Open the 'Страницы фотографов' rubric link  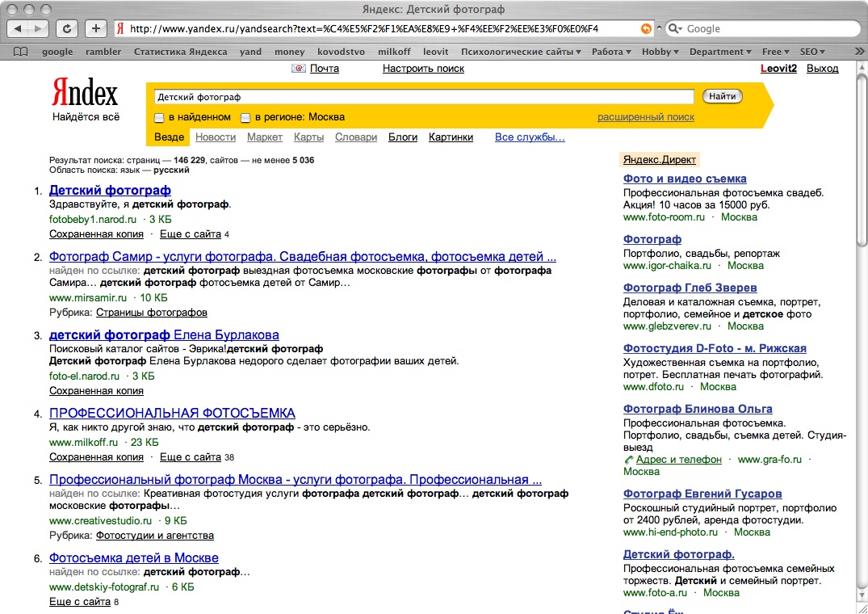pyautogui.click(x=152, y=313)
